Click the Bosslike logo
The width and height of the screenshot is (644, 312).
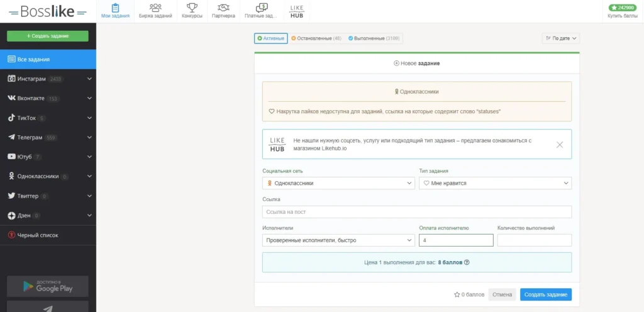coord(48,11)
